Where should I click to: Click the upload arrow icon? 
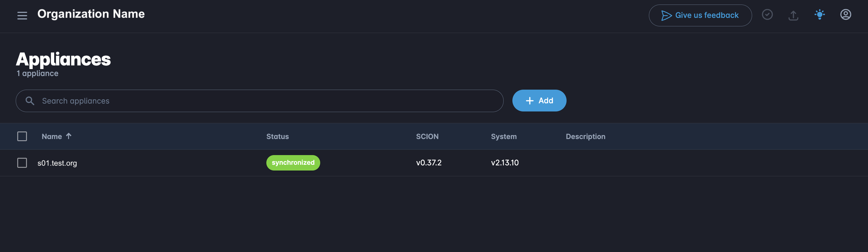793,15
